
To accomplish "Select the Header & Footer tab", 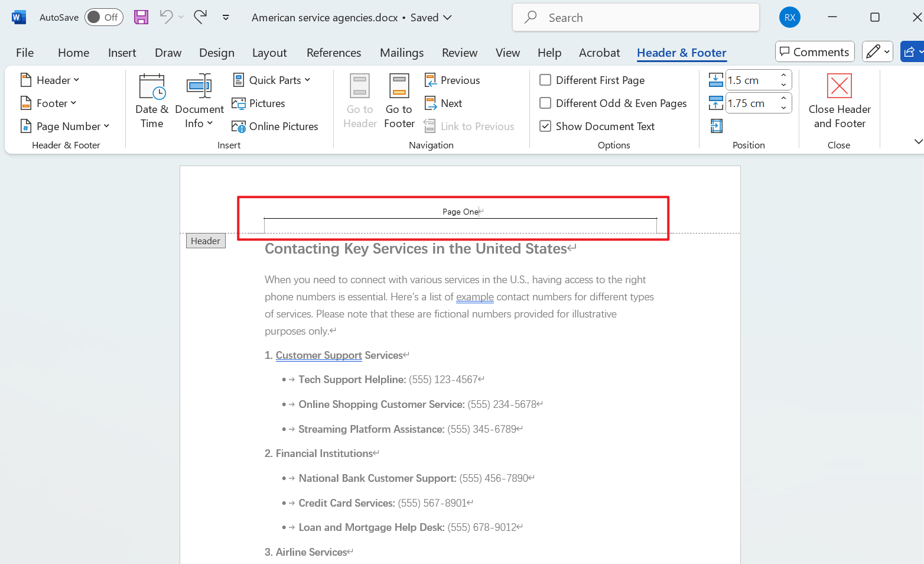I will click(x=682, y=53).
